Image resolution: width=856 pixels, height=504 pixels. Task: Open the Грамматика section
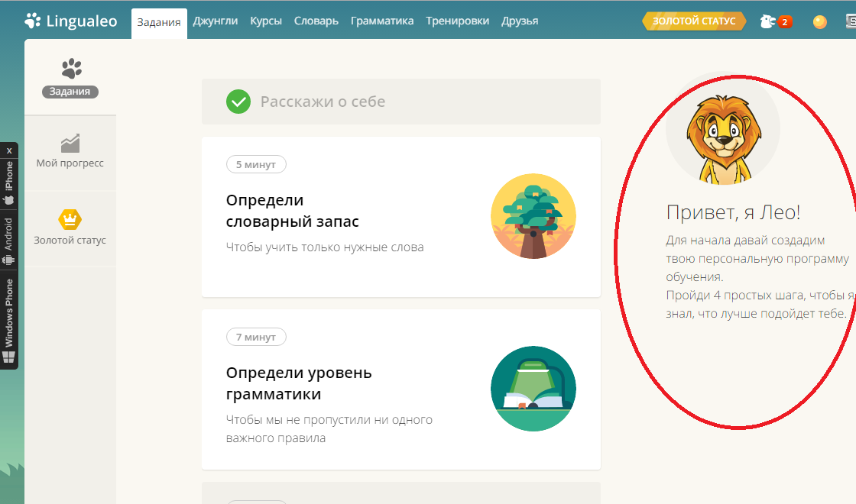pyautogui.click(x=382, y=21)
